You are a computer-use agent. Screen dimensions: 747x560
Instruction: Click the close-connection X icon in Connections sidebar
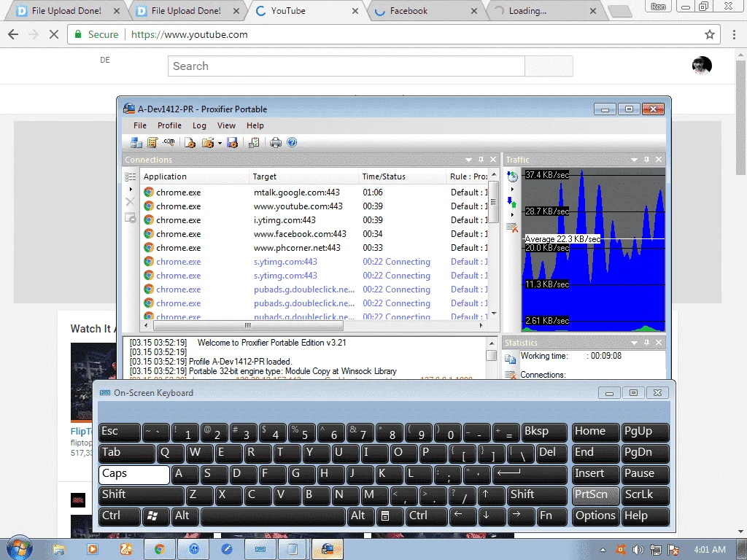point(130,202)
